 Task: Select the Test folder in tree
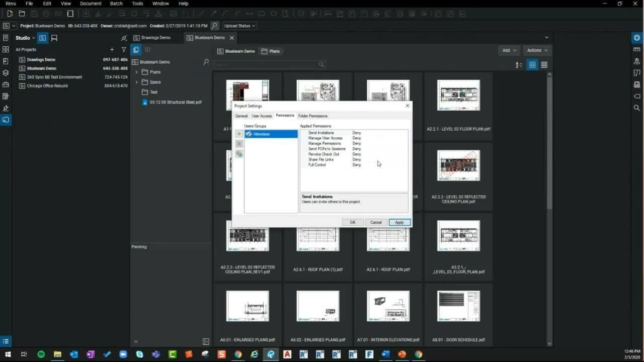click(x=150, y=92)
